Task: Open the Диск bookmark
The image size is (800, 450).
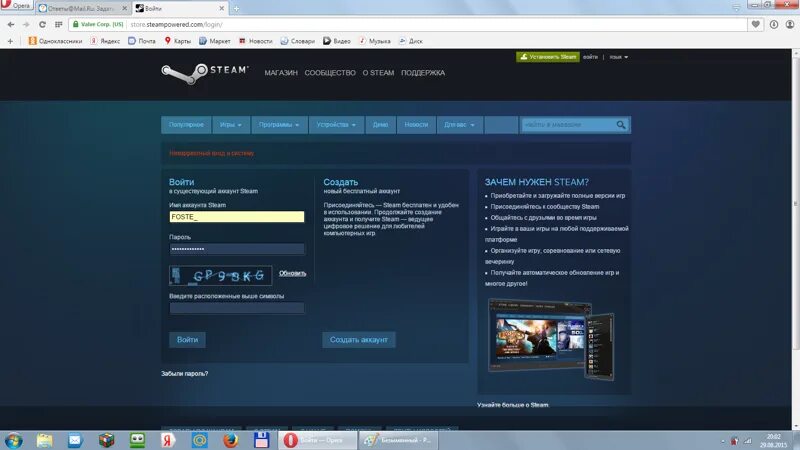Action: pos(411,41)
